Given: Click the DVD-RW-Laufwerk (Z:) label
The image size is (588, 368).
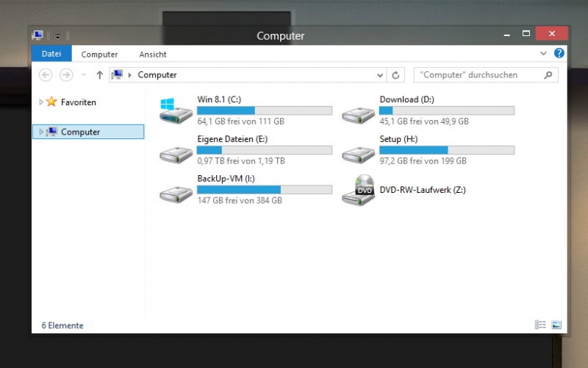Looking at the screenshot, I should [x=423, y=190].
